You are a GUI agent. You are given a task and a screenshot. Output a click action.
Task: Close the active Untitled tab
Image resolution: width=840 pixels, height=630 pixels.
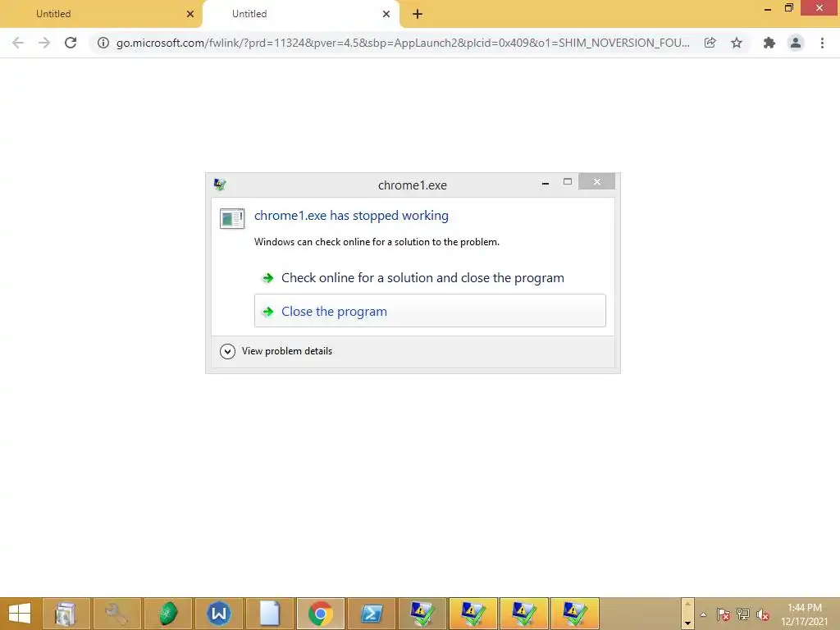(x=386, y=14)
